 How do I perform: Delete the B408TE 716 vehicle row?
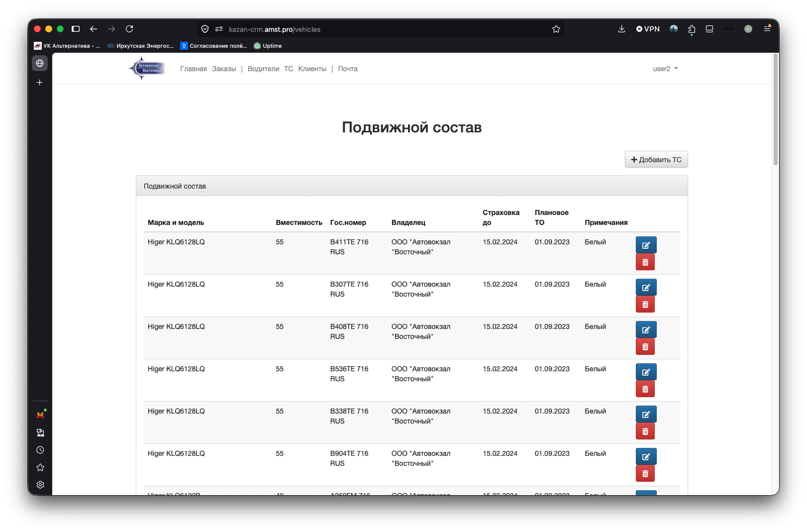point(645,347)
